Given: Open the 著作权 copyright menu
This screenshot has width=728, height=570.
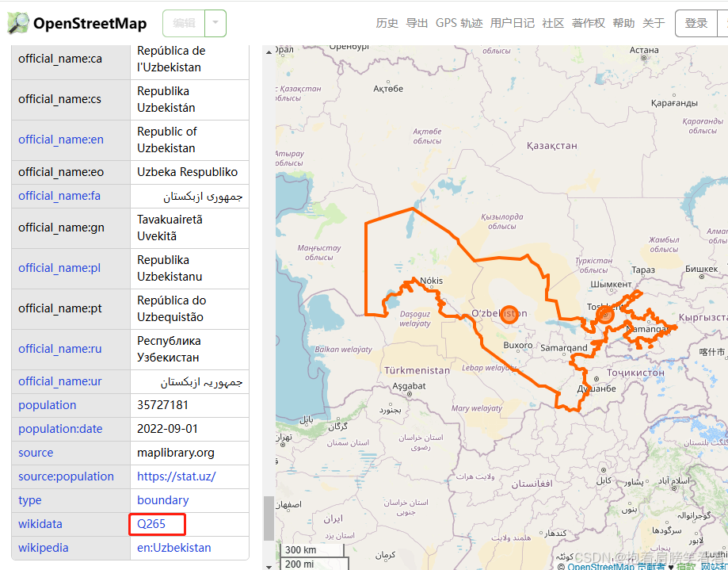Looking at the screenshot, I should pos(589,23).
